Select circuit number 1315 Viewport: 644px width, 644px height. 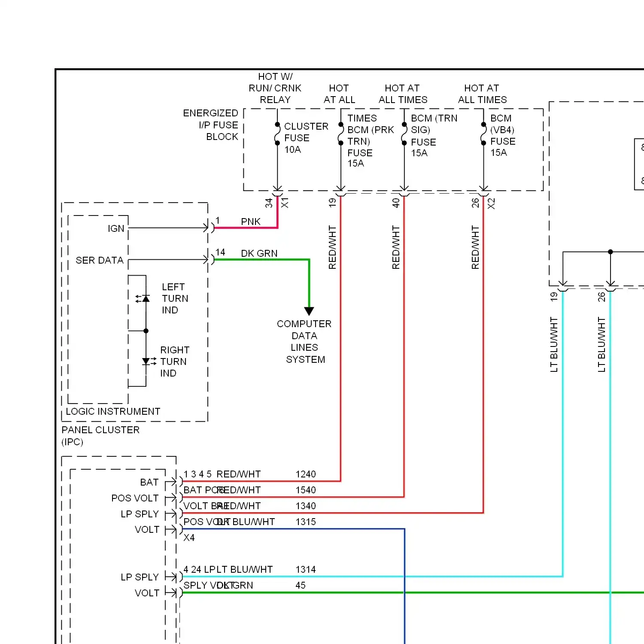coord(306,522)
